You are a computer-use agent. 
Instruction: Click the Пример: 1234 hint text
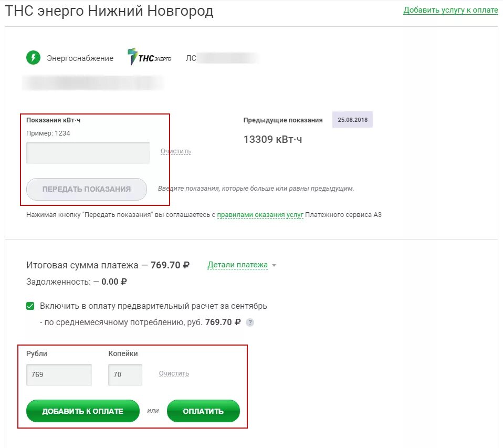point(48,133)
